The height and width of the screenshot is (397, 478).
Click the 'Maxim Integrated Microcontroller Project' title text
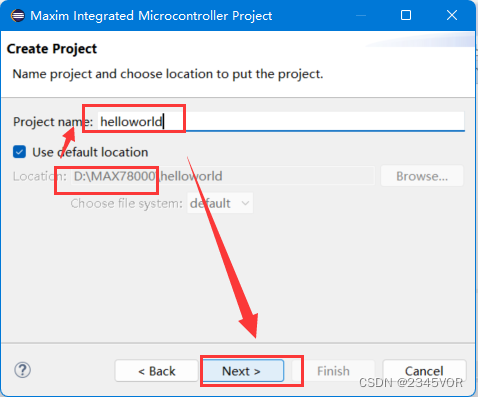[151, 16]
